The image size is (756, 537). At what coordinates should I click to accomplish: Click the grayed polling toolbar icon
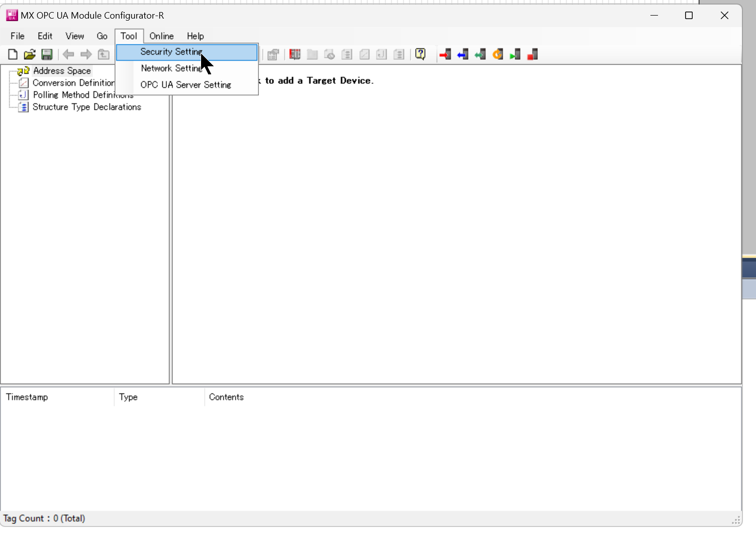(382, 54)
